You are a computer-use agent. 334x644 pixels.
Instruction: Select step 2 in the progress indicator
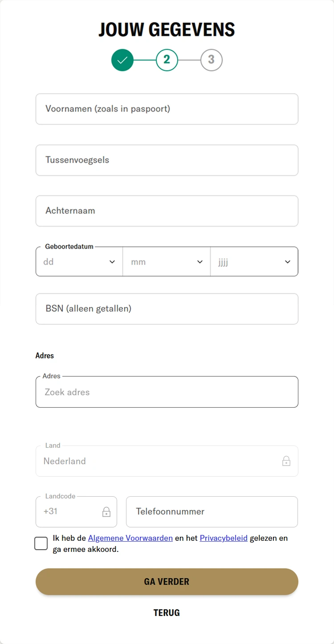(167, 60)
